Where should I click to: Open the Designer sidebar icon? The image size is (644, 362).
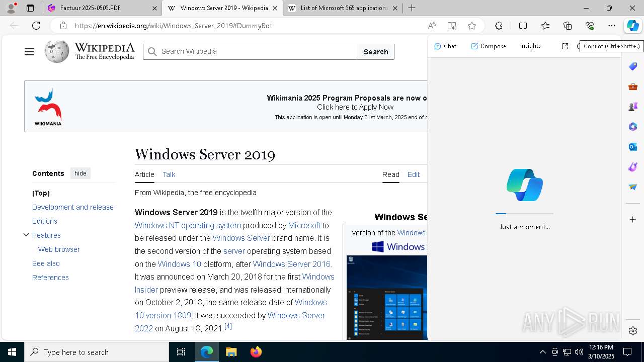[x=633, y=167]
